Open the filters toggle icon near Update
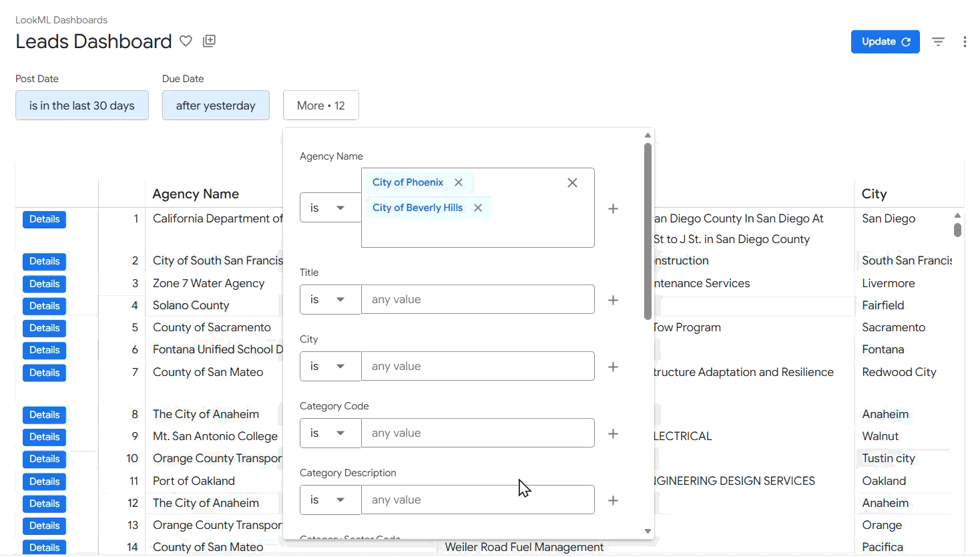The width and height of the screenshot is (980, 557). click(x=938, y=42)
